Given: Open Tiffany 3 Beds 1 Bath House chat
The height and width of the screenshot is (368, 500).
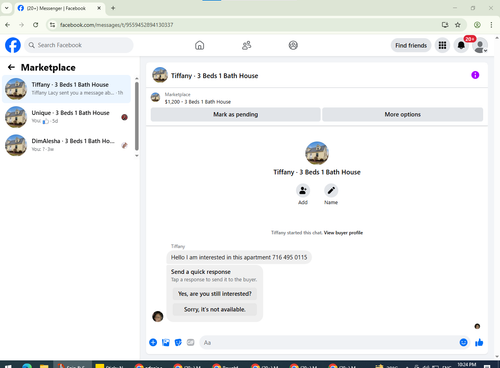Looking at the screenshot, I should [x=66, y=89].
